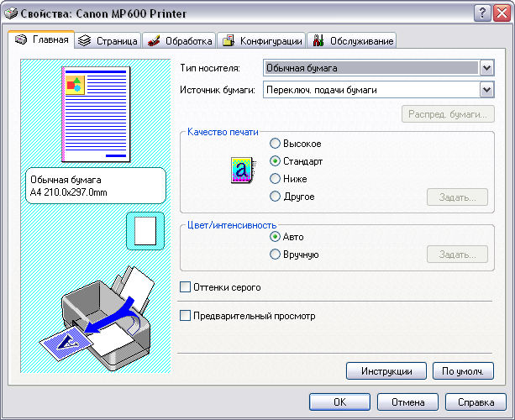
Task: Click the Тип носителя label
Action: coord(210,68)
